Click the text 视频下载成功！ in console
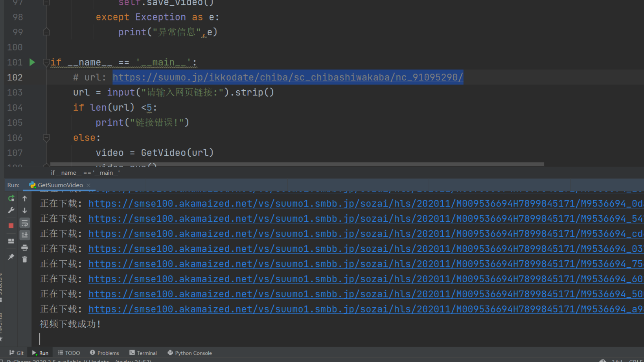Screen dimensions: 644x362 [70, 324]
